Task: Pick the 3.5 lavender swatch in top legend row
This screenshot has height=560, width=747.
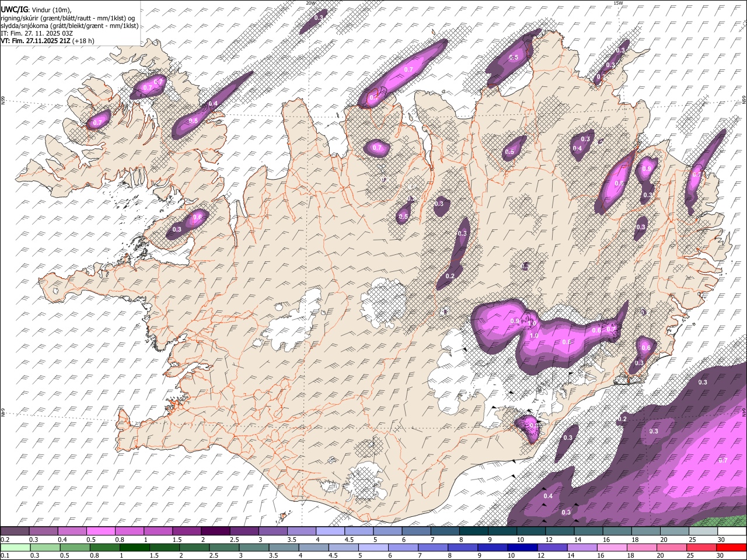Action: point(301,531)
